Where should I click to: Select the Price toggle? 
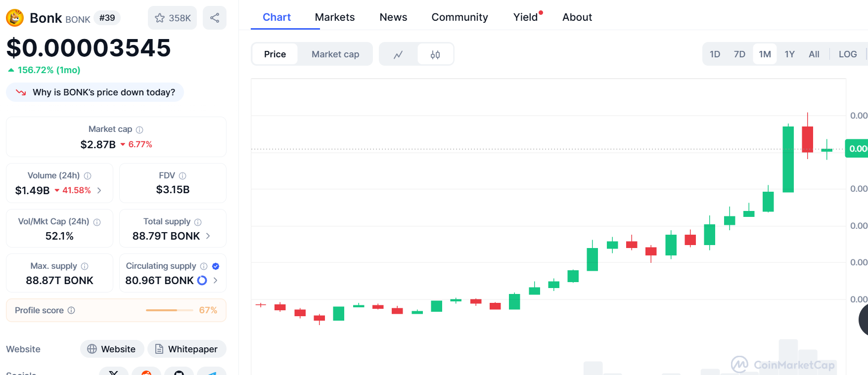pos(275,54)
